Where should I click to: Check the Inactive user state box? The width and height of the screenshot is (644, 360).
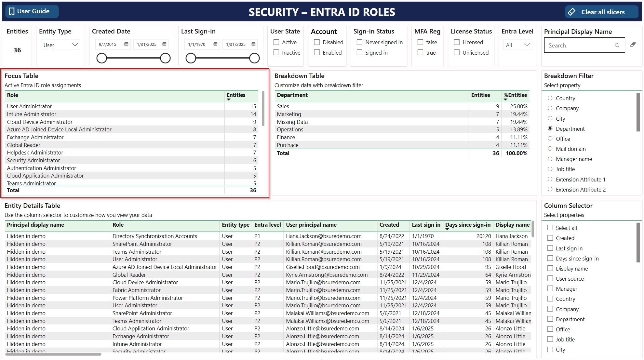click(276, 52)
